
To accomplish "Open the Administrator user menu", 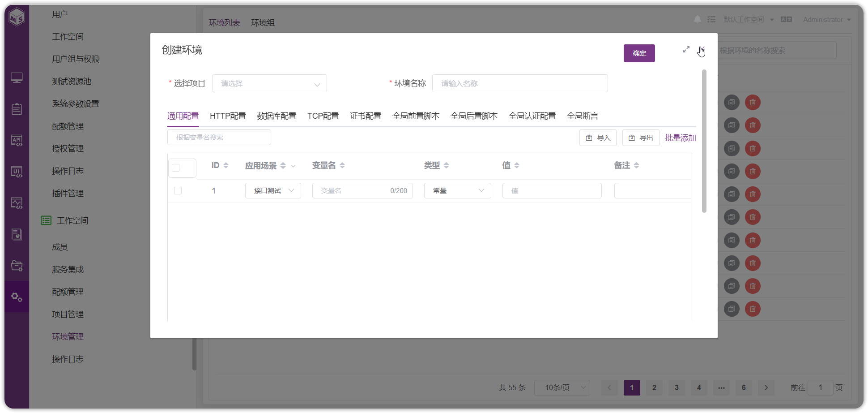I will click(x=827, y=20).
